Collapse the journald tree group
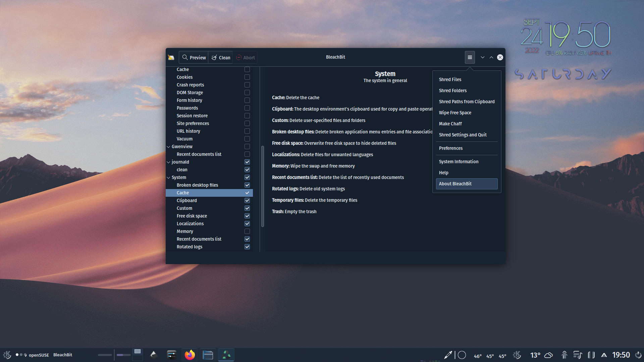This screenshot has width=644, height=362. tap(168, 162)
